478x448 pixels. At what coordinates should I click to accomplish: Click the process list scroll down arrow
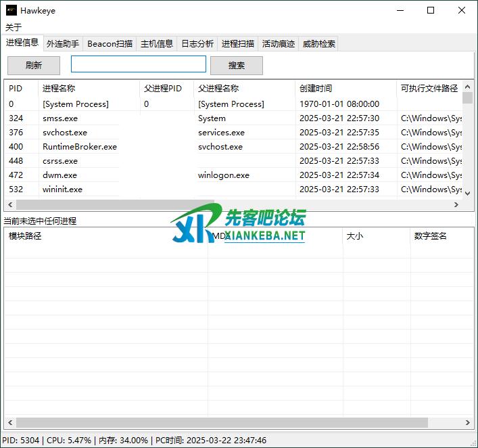(x=467, y=193)
